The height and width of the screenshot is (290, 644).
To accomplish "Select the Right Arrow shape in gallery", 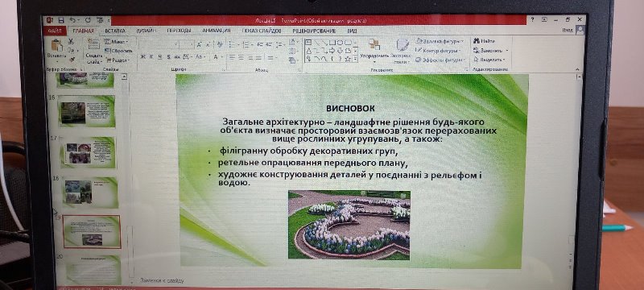I will point(333,51).
